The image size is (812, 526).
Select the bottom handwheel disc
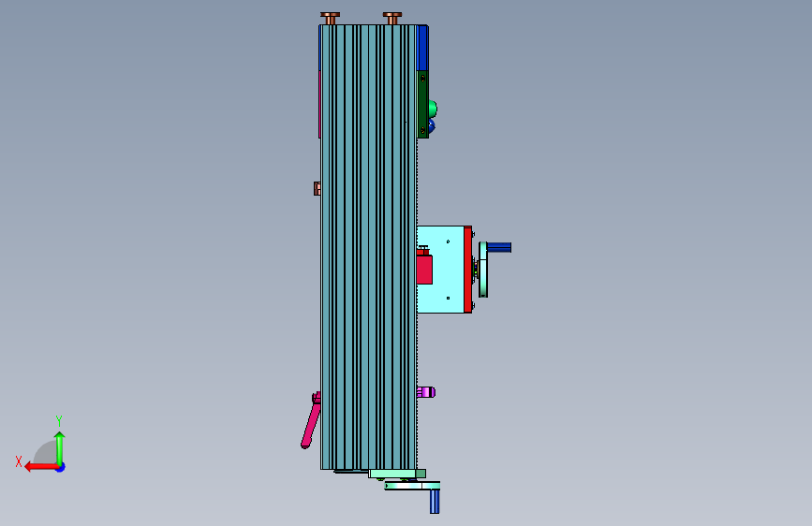[x=412, y=486]
